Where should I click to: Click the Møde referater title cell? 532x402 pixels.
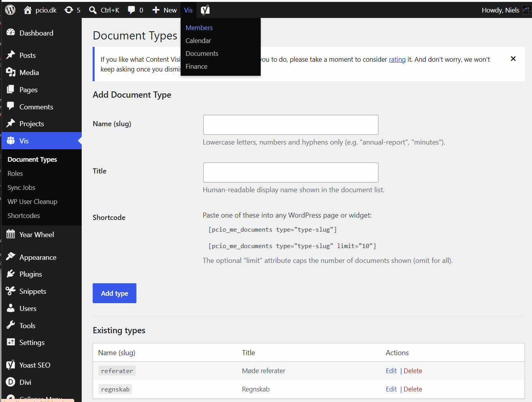[263, 371]
